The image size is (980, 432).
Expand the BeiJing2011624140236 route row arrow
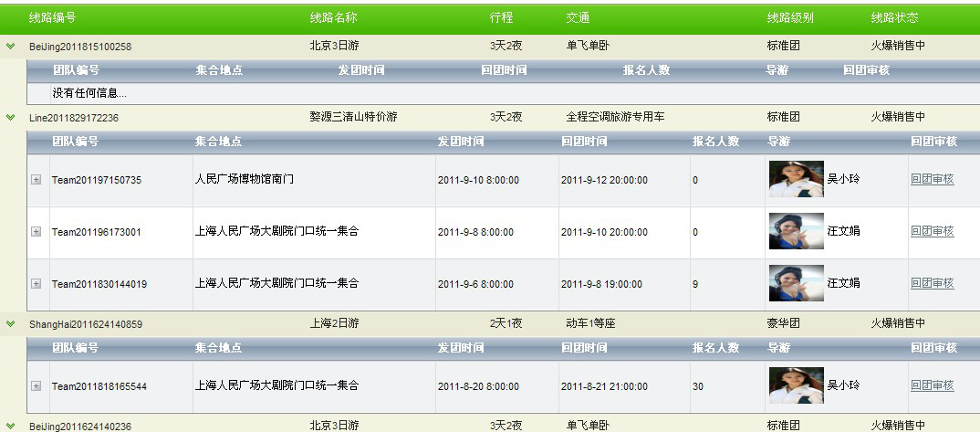click(x=10, y=426)
